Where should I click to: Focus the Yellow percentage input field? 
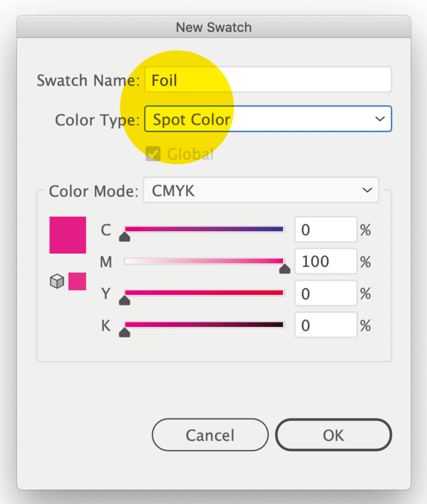pyautogui.click(x=325, y=294)
